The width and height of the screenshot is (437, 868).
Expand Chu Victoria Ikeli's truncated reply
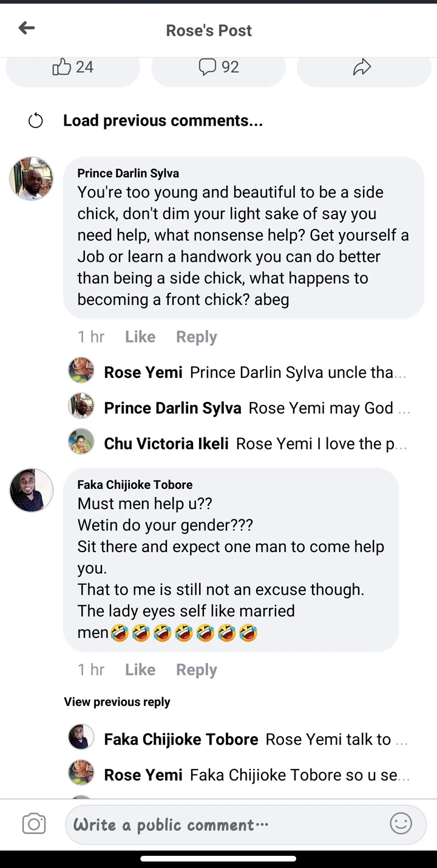click(x=322, y=444)
